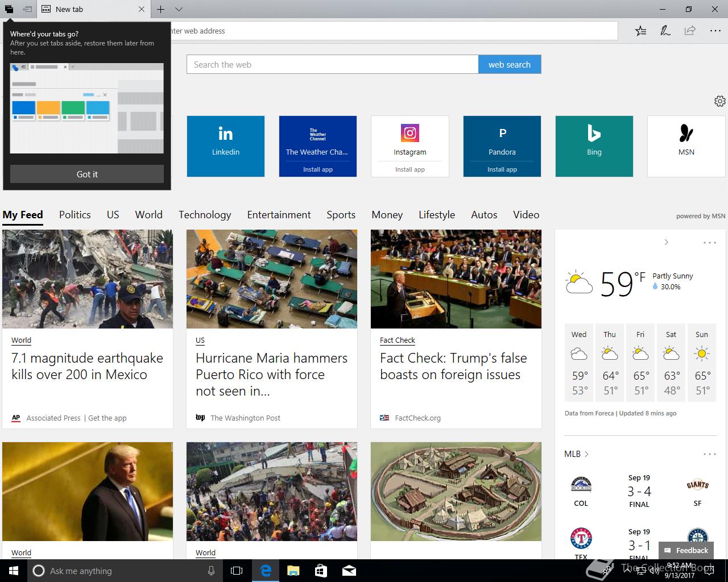Click Edge icon on taskbar

(x=266, y=571)
